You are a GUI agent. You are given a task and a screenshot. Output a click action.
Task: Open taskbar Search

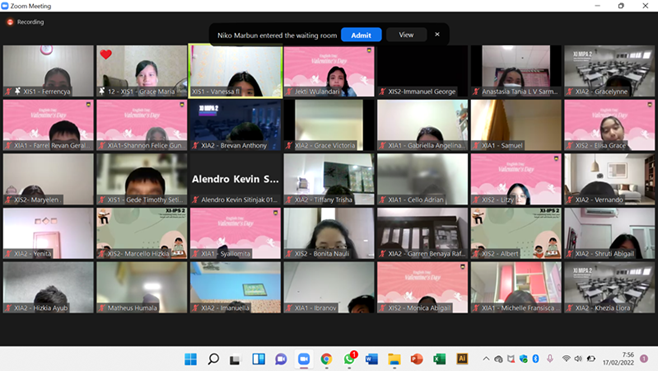pos(213,359)
